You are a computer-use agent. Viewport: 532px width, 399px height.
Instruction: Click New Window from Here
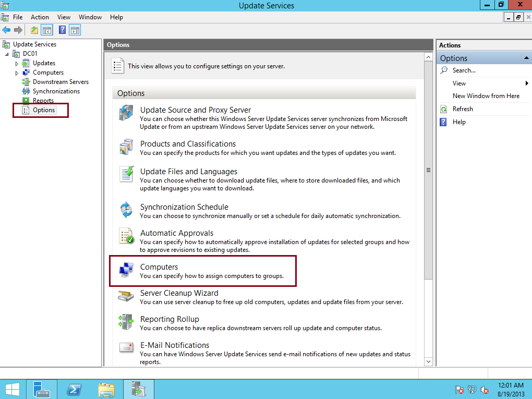point(487,95)
